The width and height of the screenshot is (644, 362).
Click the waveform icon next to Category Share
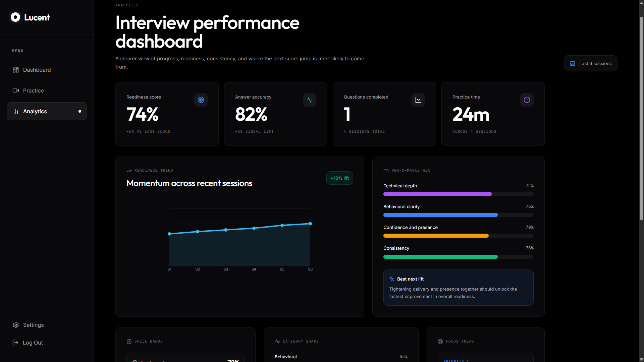(x=277, y=342)
